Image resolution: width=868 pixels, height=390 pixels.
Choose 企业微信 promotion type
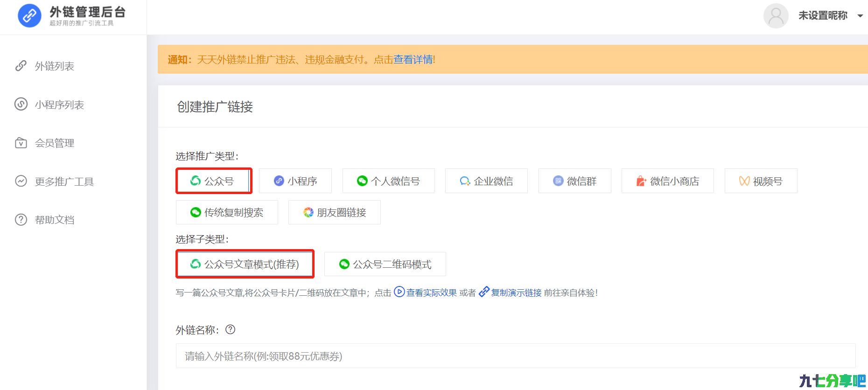(486, 181)
